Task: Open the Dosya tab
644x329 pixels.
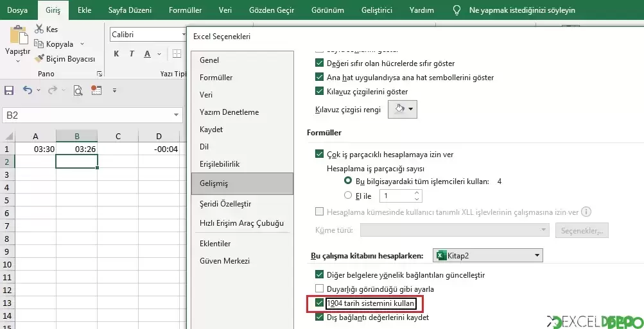Action: pyautogui.click(x=17, y=10)
